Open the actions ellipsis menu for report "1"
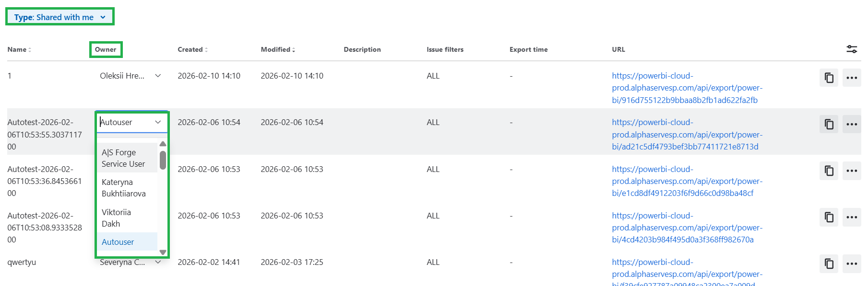This screenshot has width=868, height=286. click(x=852, y=78)
